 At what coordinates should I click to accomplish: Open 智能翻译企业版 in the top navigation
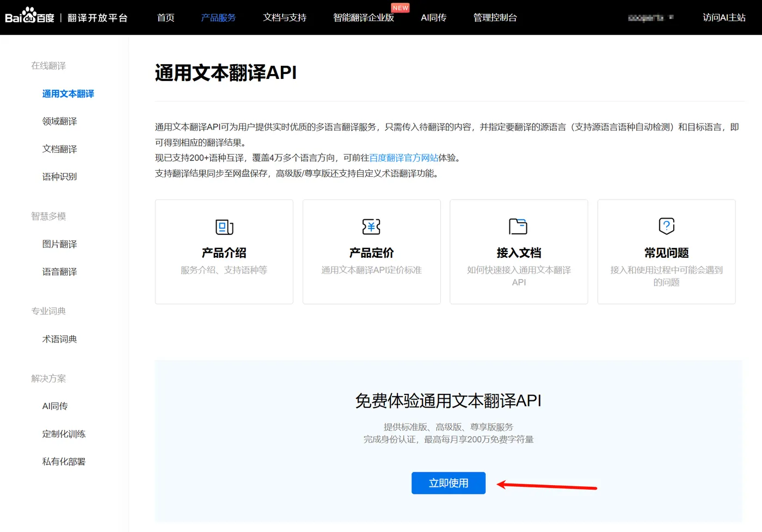coord(364,17)
